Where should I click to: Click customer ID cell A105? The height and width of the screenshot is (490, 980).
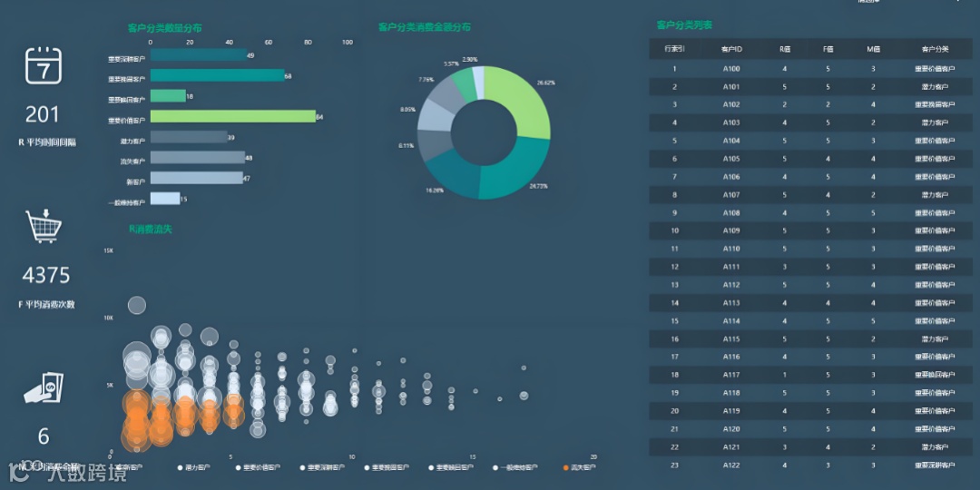[731, 159]
